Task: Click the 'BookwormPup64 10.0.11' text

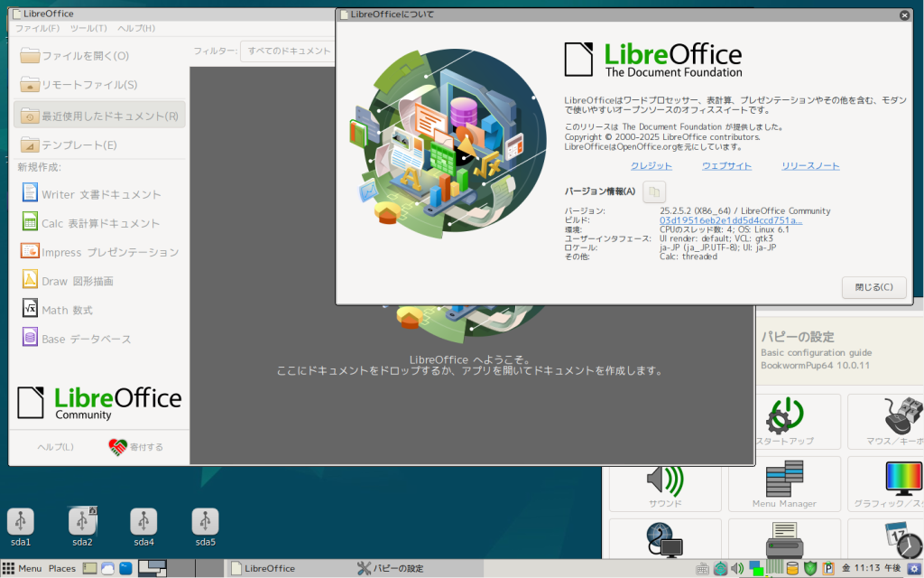Action: click(815, 365)
